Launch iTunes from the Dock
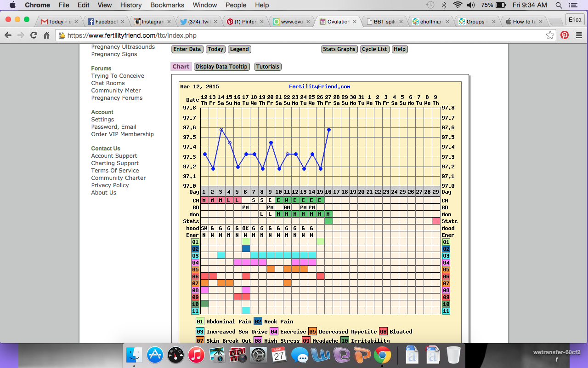Image resolution: width=588 pixels, height=368 pixels. 196,355
